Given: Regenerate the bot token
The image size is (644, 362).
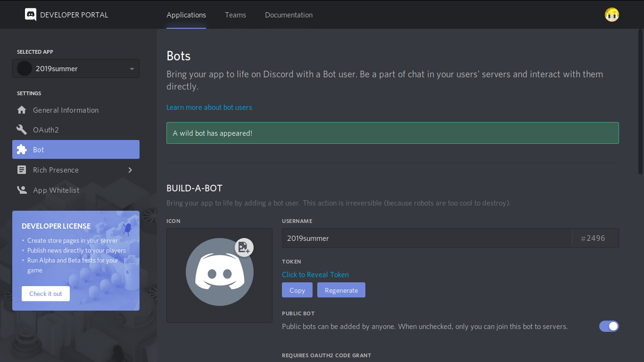Looking at the screenshot, I should click(341, 290).
